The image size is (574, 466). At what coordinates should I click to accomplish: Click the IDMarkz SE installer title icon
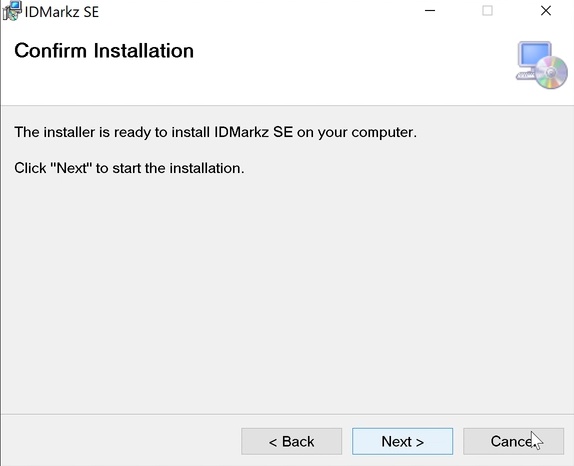[12, 11]
